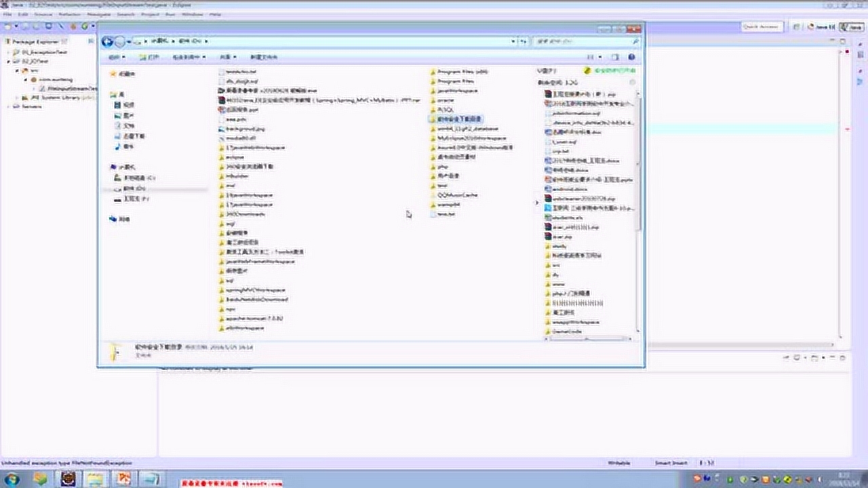Click the Writable status bar entry
868x488 pixels.
(618, 463)
